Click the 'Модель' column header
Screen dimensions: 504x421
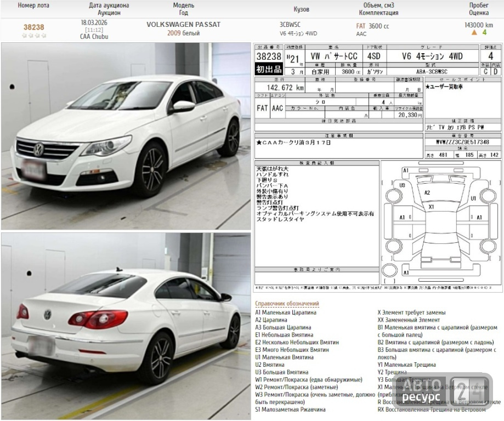[184, 5]
